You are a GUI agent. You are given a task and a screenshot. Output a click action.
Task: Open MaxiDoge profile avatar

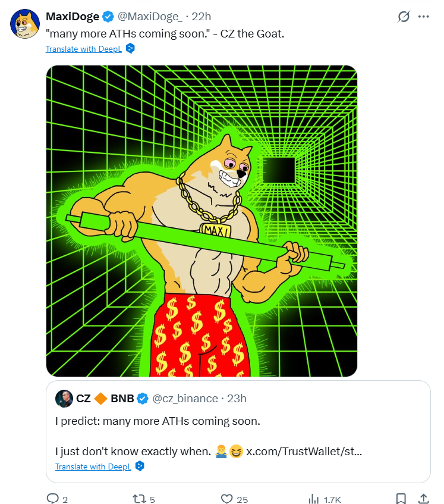point(25,24)
